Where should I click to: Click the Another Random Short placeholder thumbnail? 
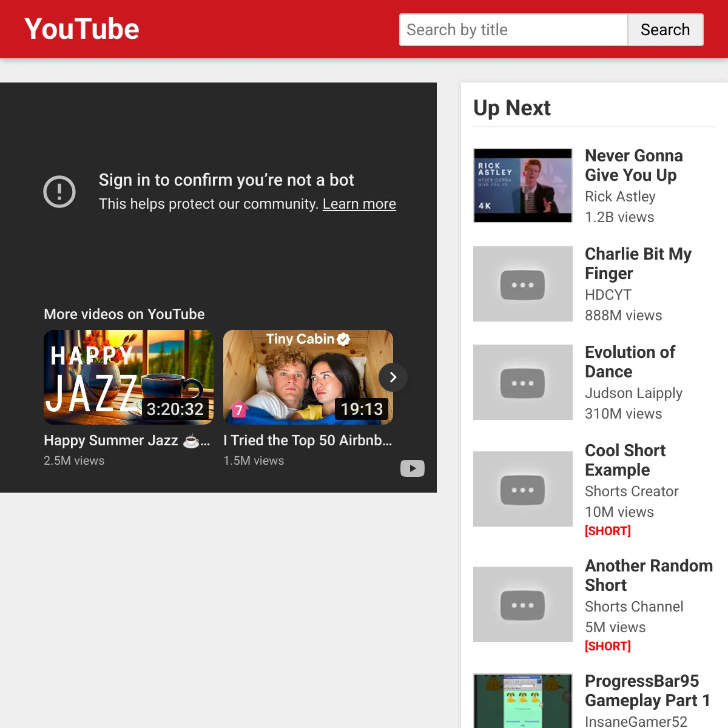point(523,604)
